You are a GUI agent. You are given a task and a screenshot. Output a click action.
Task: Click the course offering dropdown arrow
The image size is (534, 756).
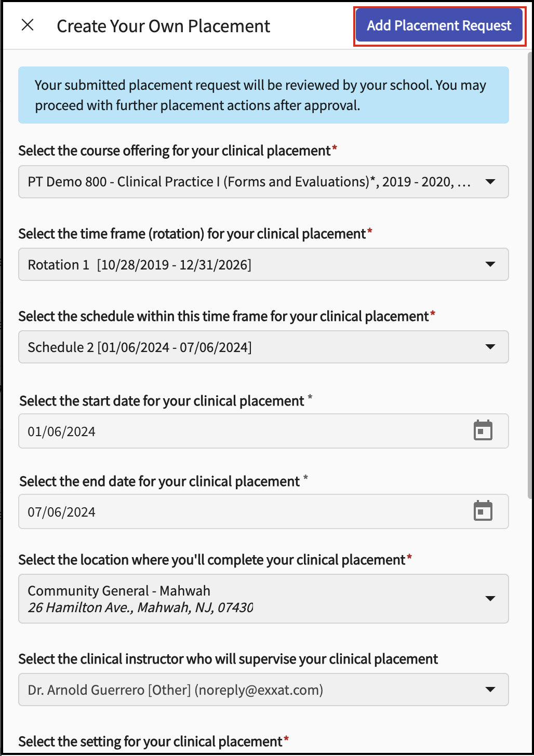pos(490,182)
